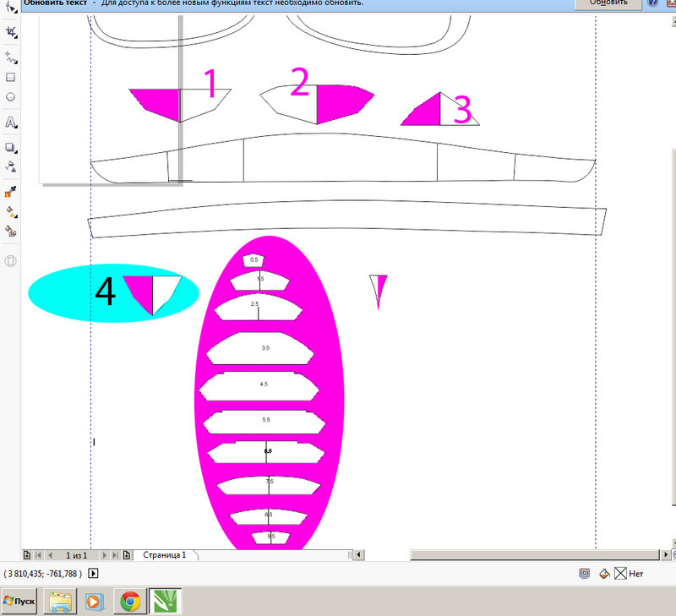Select the frame labeled 7.5
Image resolution: width=676 pixels, height=616 pixels.
point(269,485)
